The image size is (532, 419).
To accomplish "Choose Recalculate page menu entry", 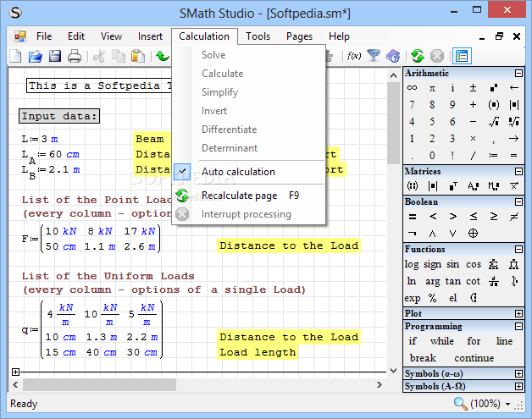I will 249,196.
